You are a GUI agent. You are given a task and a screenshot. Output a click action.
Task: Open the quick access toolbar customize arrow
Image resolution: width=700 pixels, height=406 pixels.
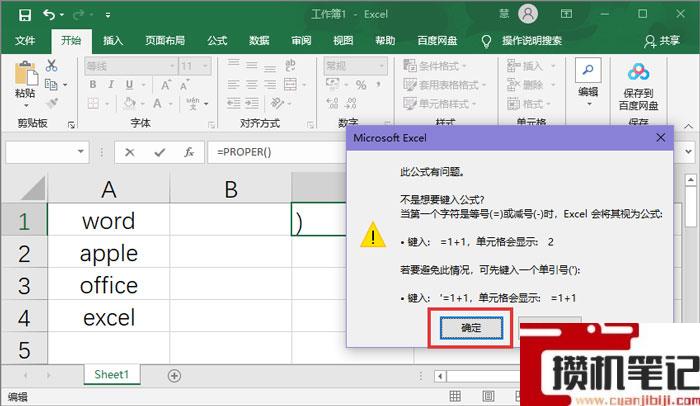[x=108, y=15]
